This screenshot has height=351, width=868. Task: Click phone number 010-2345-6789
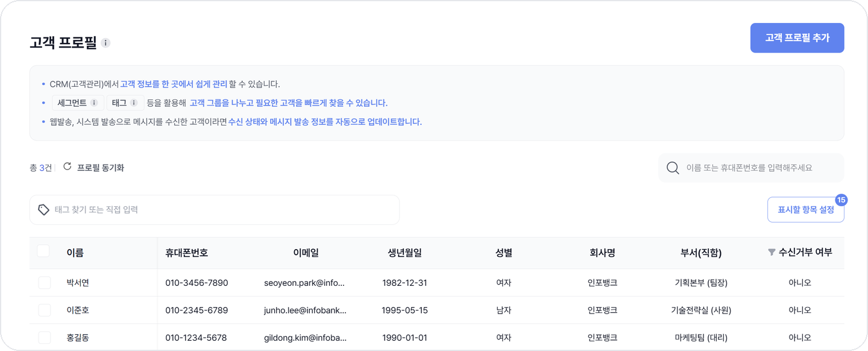pos(197,310)
